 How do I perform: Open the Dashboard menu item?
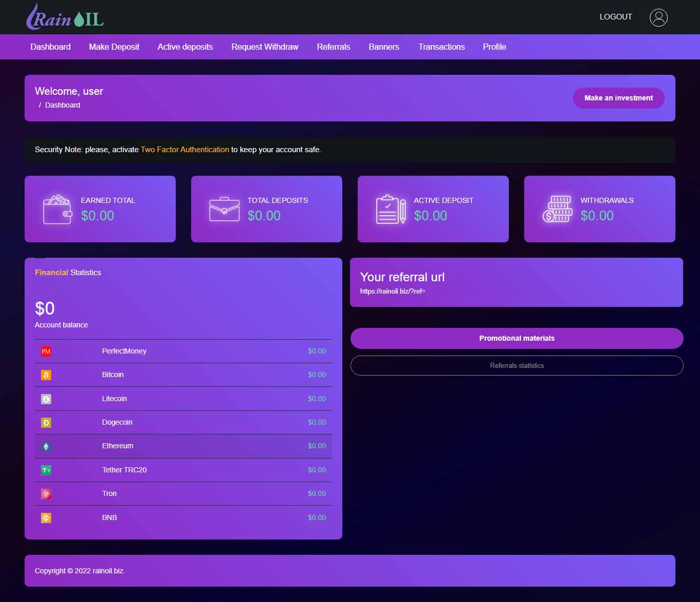pyautogui.click(x=50, y=47)
